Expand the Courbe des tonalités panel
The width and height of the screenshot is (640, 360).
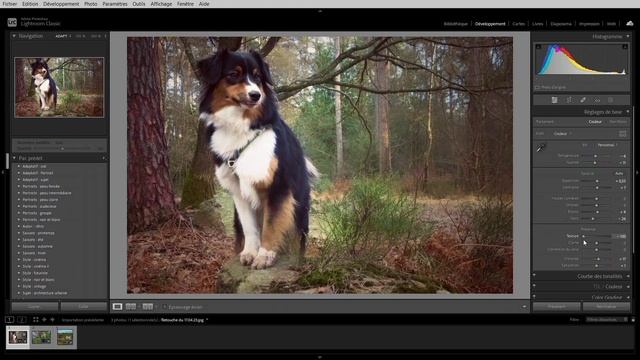point(628,276)
